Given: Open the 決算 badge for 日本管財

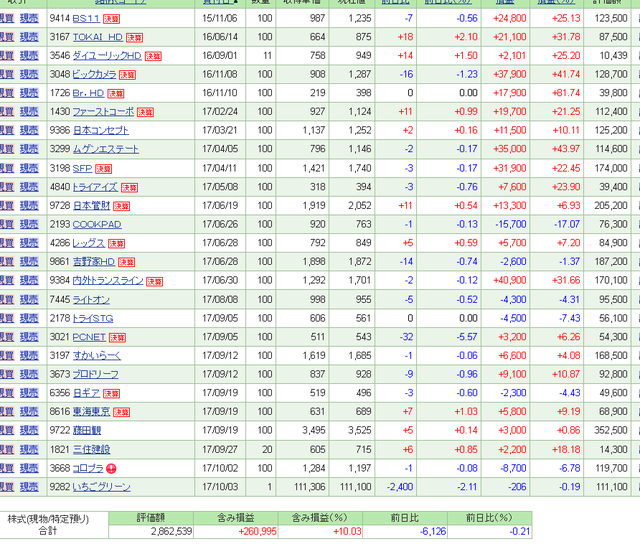Looking at the screenshot, I should [121, 206].
